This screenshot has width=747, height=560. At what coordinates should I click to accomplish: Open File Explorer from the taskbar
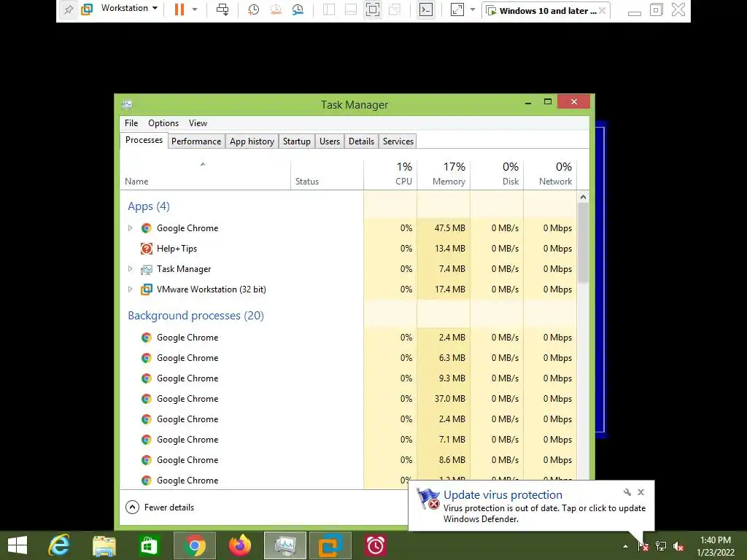pyautogui.click(x=104, y=545)
